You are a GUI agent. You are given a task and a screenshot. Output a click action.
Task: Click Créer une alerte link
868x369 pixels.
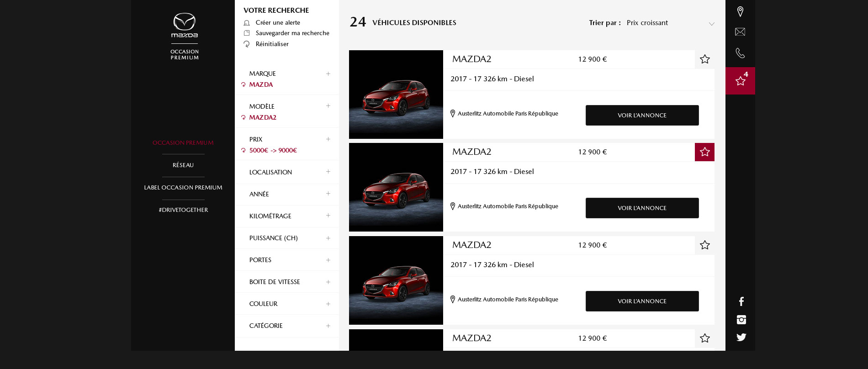(278, 23)
